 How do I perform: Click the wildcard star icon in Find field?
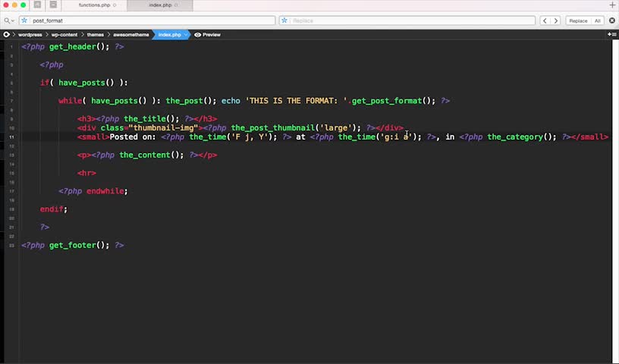[24, 20]
